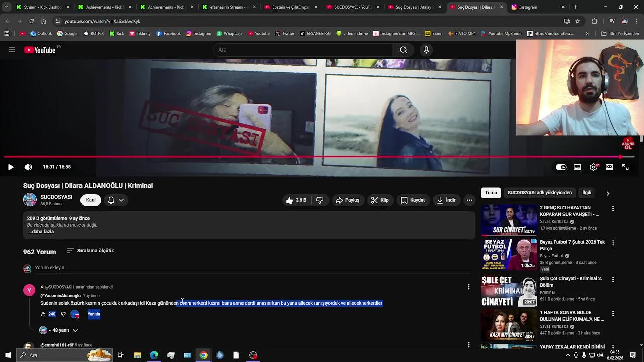This screenshot has width=644, height=362.
Task: Select the İlgili filter chip
Action: [587, 193]
